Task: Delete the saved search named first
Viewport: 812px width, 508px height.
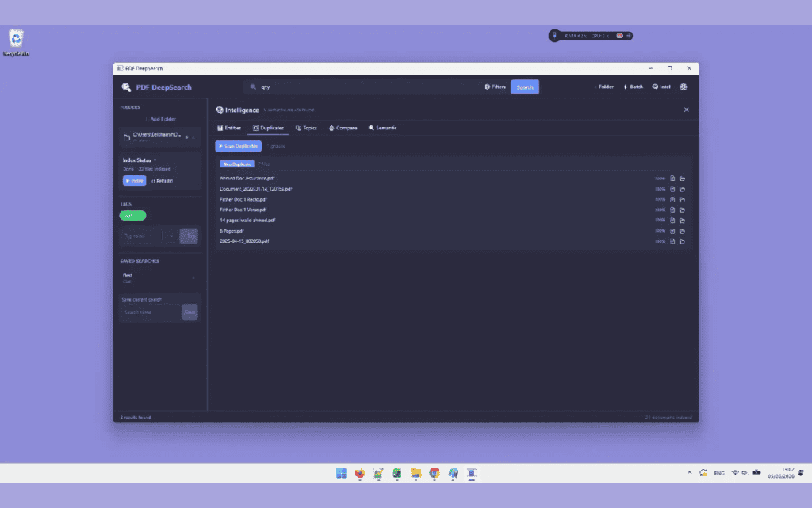Action: (x=193, y=279)
